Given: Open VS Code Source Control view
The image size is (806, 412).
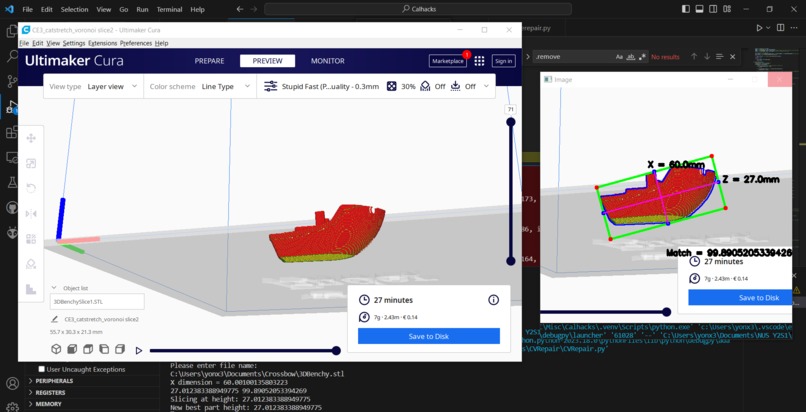Looking at the screenshot, I should coord(11,81).
